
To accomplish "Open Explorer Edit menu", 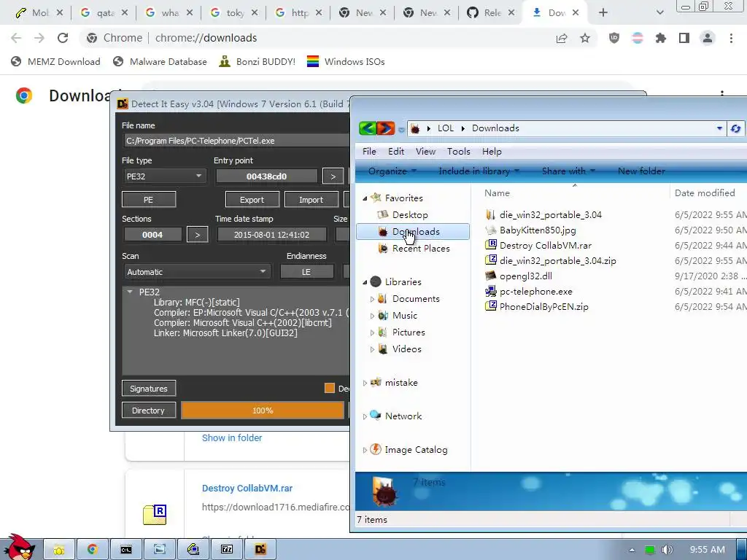I will coord(396,152).
